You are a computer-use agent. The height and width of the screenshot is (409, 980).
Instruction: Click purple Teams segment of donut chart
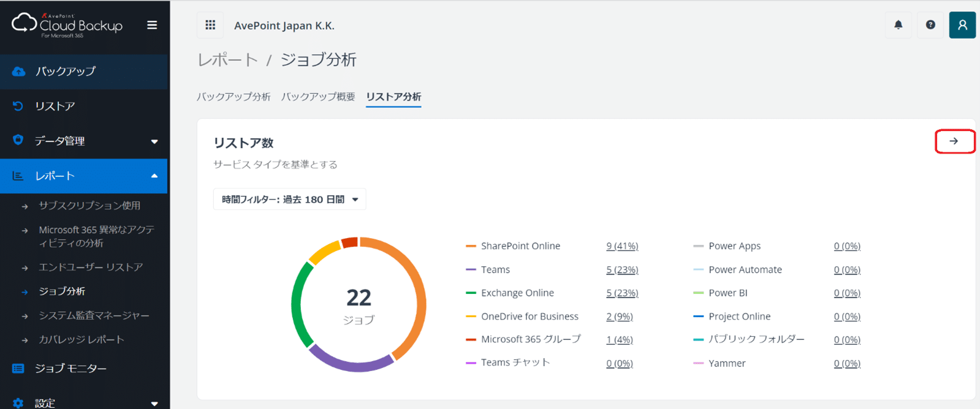tap(352, 366)
